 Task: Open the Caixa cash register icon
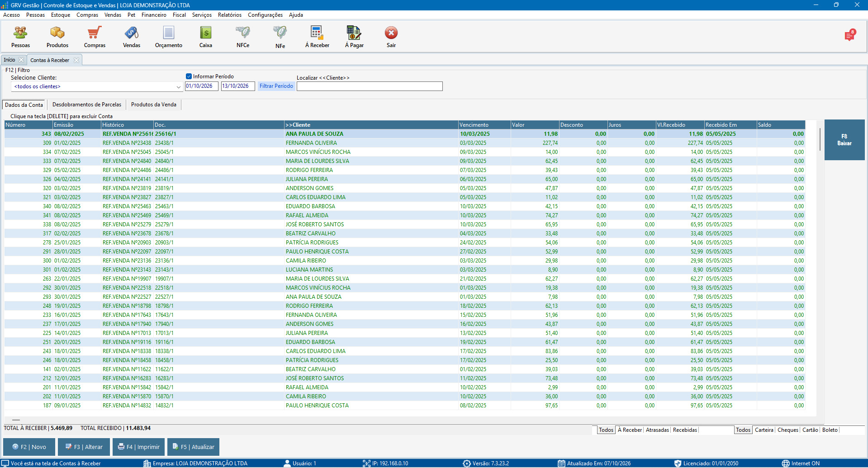click(206, 37)
